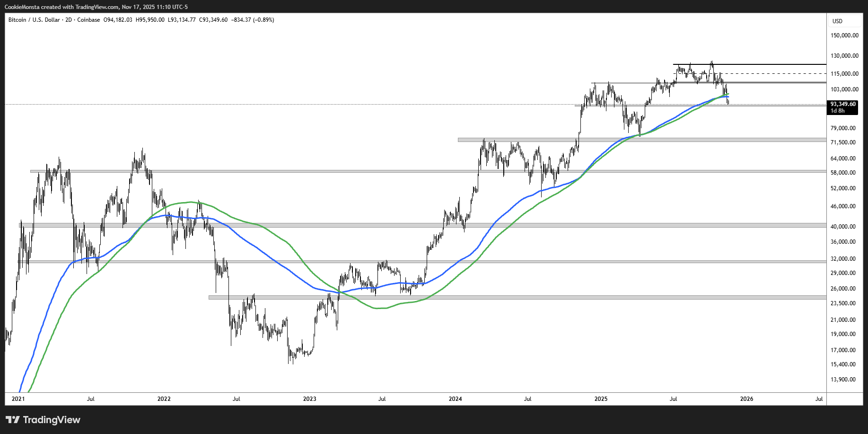Click the high price value H95,950.00
Image resolution: width=868 pixels, height=434 pixels.
[x=150, y=20]
